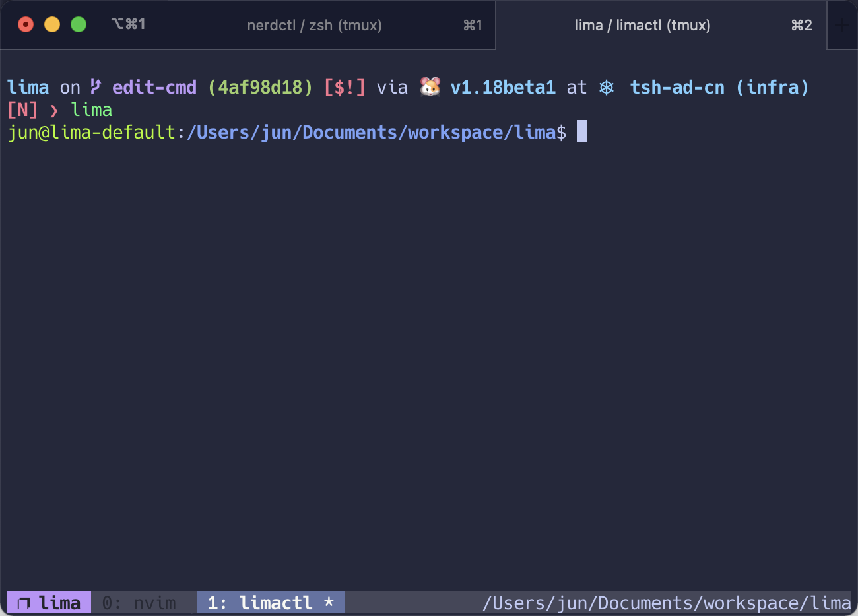Click the yellow minimize window button
Viewport: 858px width, 616px height.
point(52,24)
